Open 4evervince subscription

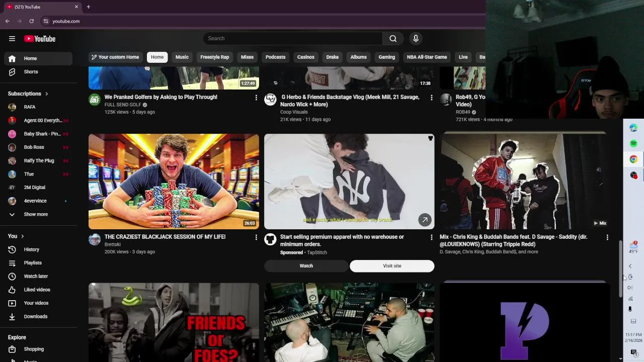pos(38,201)
